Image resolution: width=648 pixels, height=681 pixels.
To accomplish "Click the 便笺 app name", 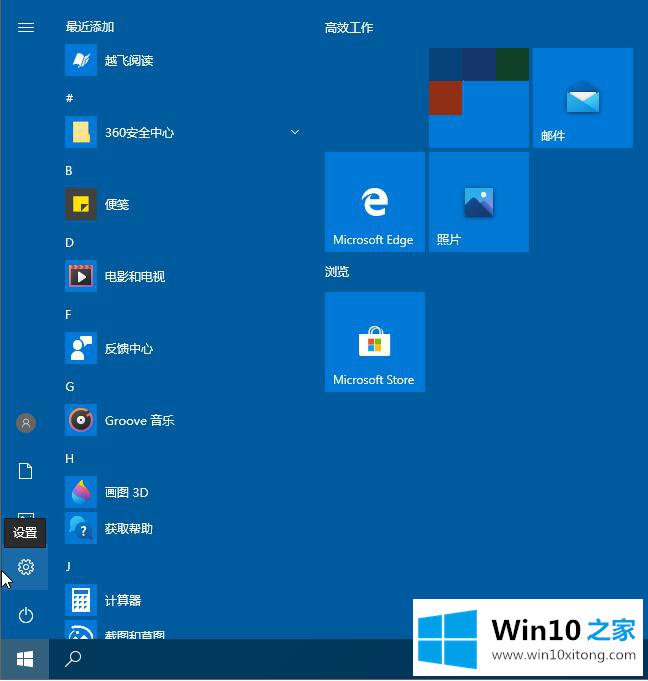I will 117,204.
